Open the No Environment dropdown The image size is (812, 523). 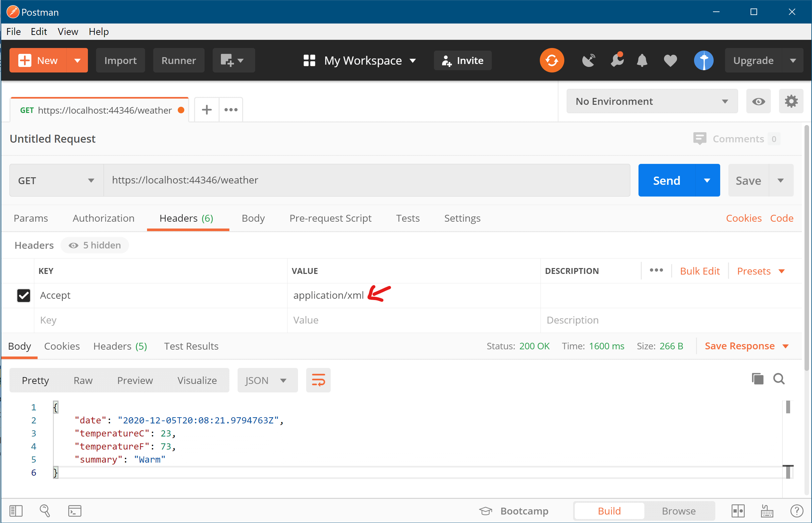[x=652, y=101]
